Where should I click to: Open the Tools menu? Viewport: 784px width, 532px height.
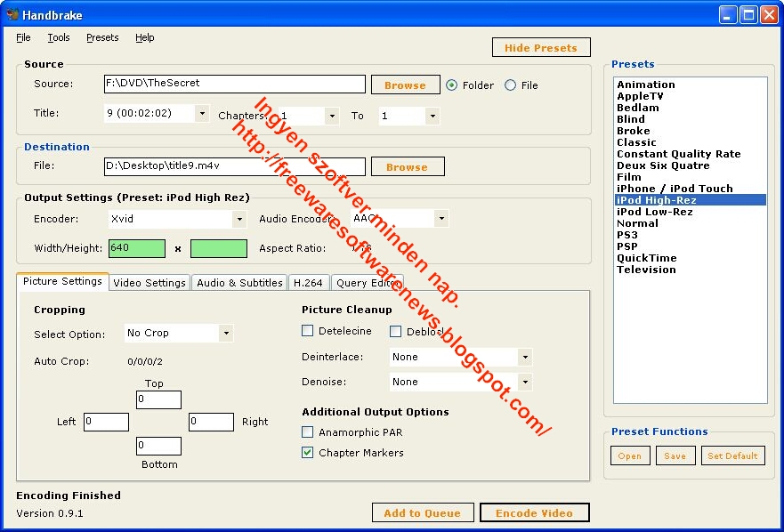pyautogui.click(x=59, y=37)
